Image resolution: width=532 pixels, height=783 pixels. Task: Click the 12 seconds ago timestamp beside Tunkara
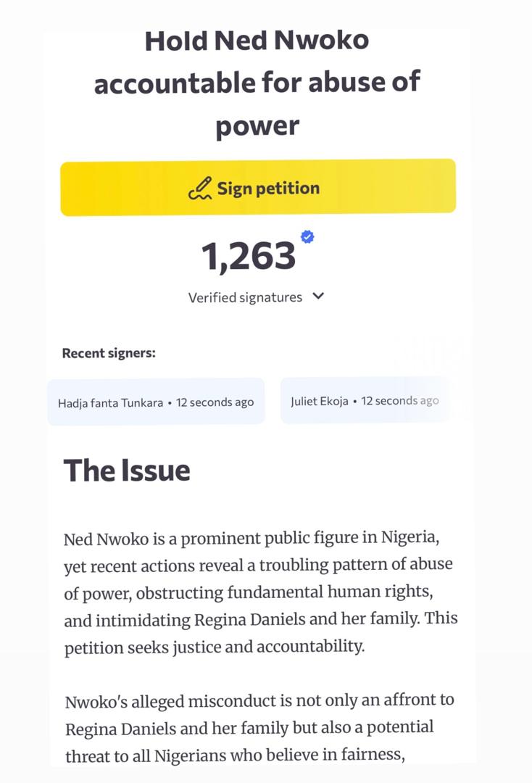(215, 402)
